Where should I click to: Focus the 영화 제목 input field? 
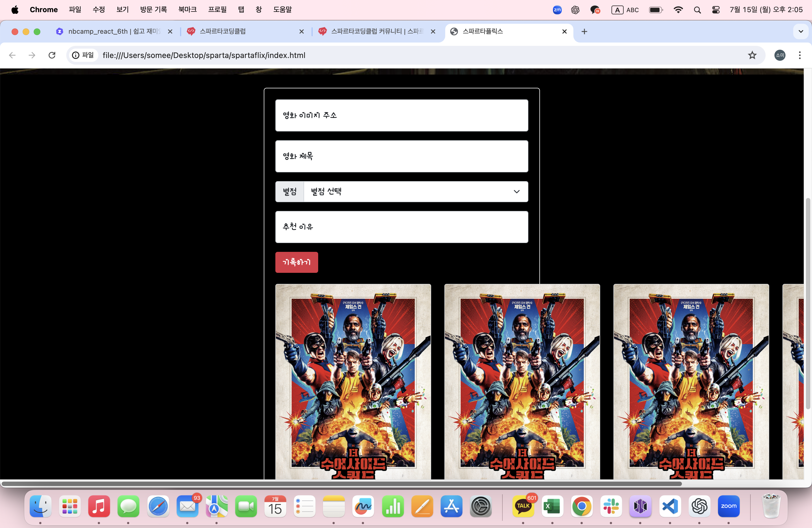tap(402, 156)
